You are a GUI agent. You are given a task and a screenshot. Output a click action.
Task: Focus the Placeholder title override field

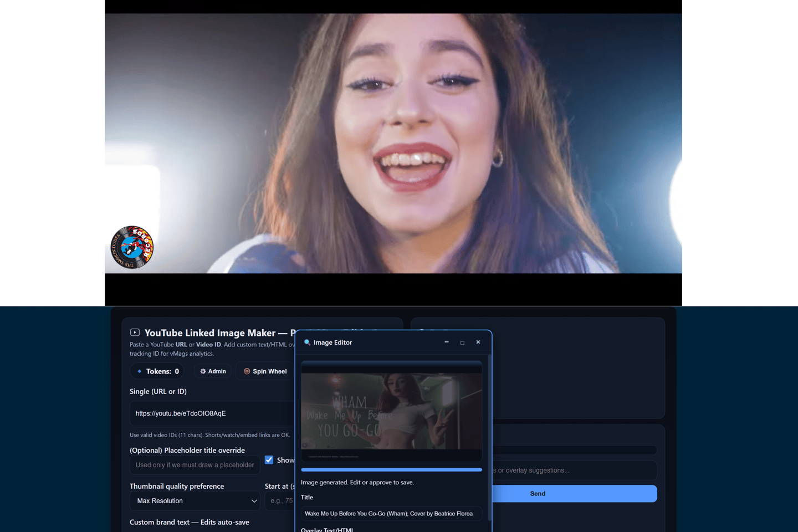click(195, 465)
